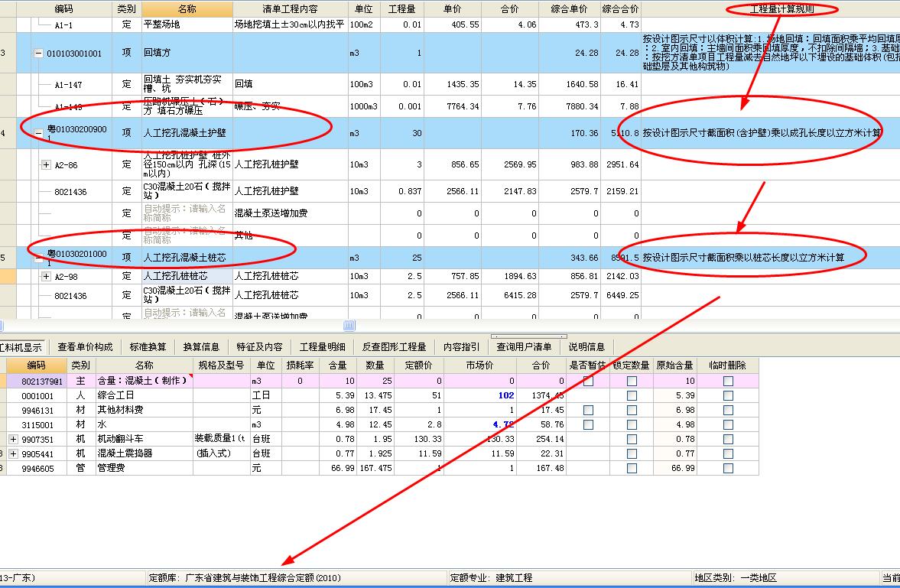The width and height of the screenshot is (900, 588).
Task: Expand the A2-86 quota row
Action: pos(47,165)
